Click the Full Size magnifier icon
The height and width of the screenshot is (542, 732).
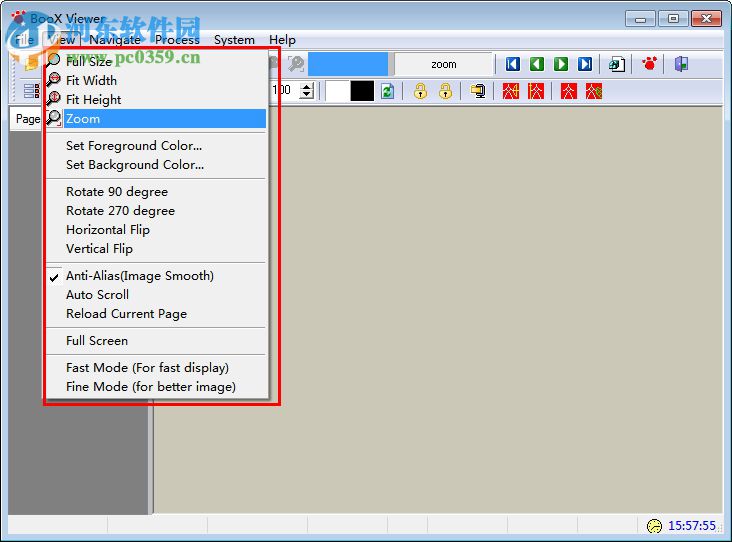[54, 60]
